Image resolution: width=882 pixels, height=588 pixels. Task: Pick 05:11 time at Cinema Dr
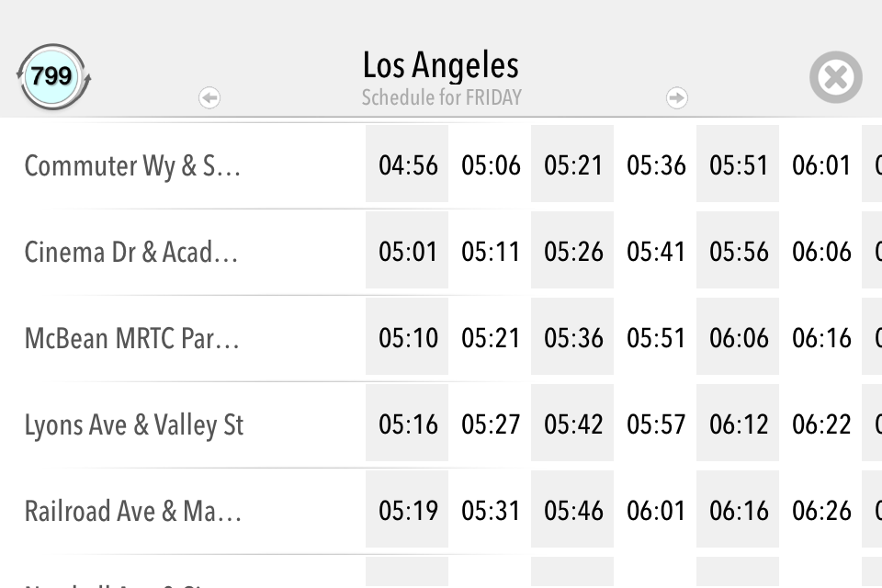click(491, 252)
